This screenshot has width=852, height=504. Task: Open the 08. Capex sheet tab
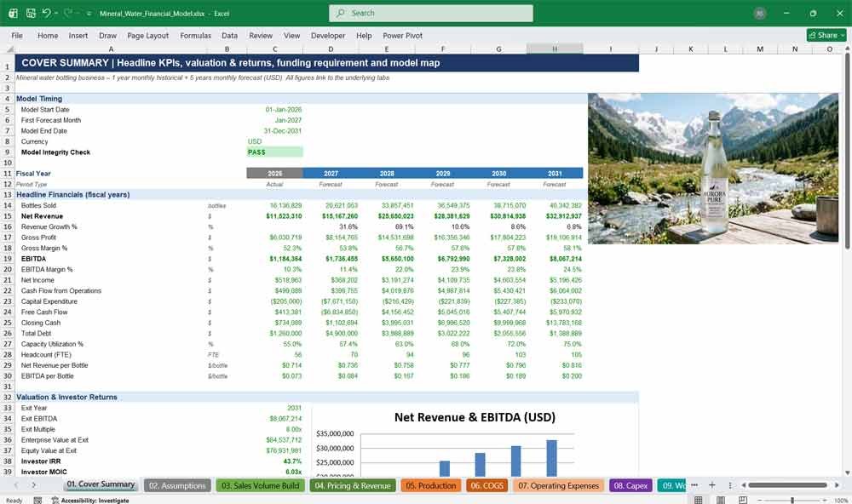coord(630,485)
